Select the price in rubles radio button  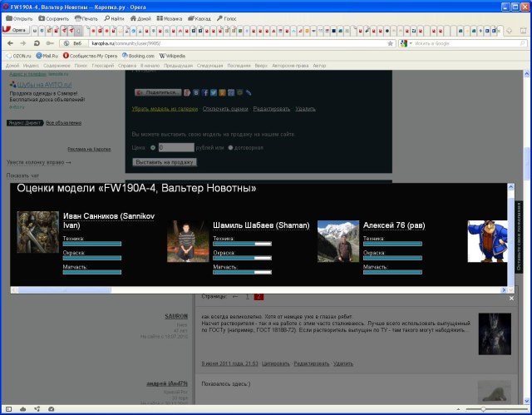tap(152, 147)
